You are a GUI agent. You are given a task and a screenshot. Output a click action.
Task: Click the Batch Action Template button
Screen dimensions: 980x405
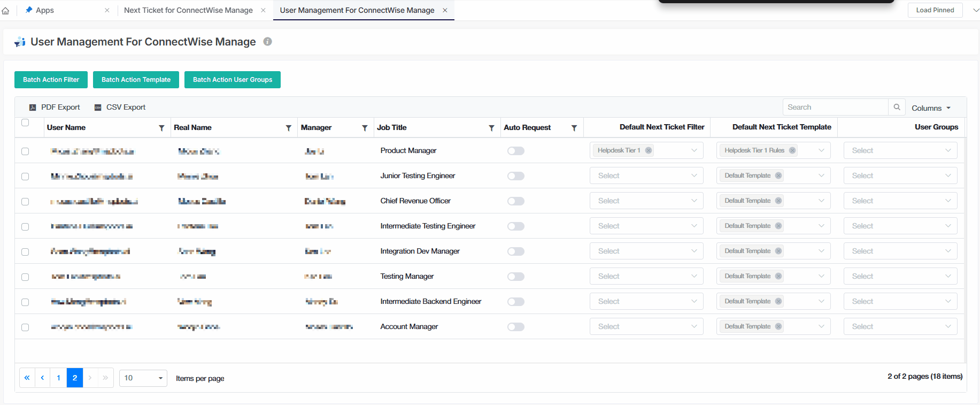[x=136, y=80]
